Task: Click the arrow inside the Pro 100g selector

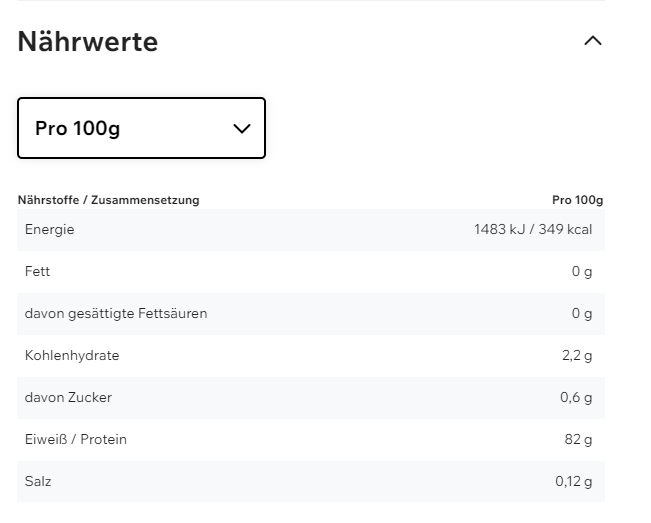Action: click(241, 129)
